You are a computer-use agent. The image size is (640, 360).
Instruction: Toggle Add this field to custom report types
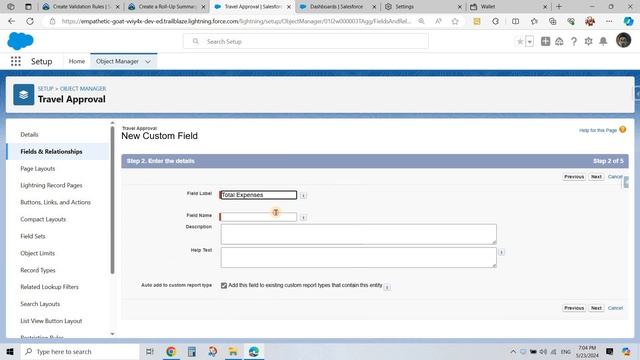pos(224,286)
